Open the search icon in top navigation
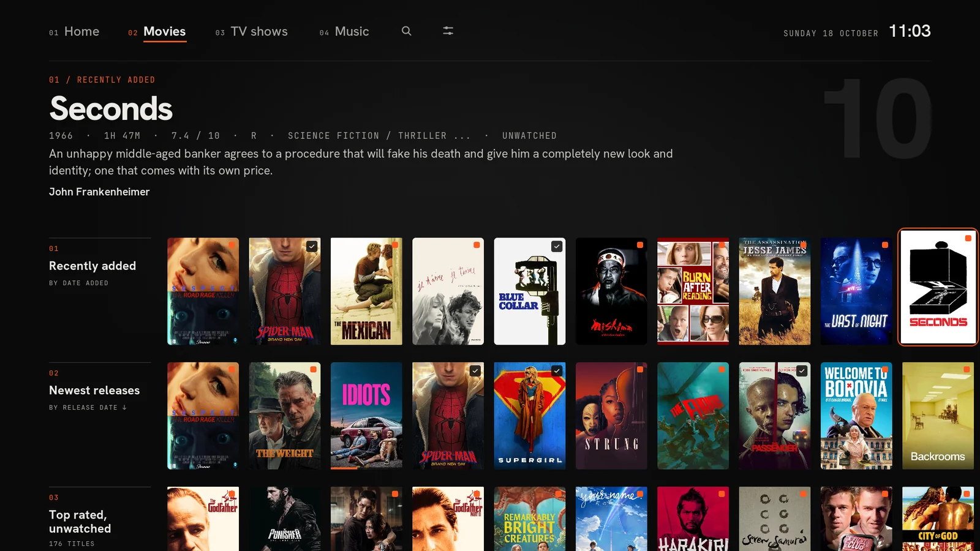 point(406,31)
